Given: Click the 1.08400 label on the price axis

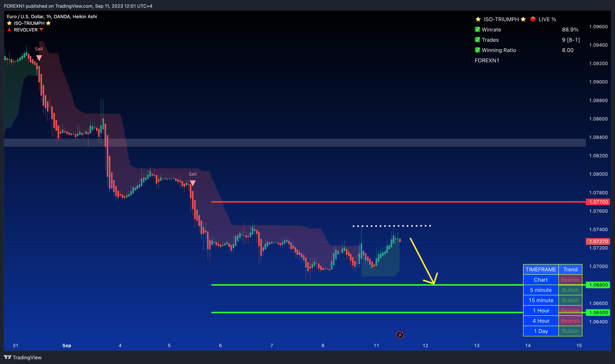Looking at the screenshot, I should point(598,137).
